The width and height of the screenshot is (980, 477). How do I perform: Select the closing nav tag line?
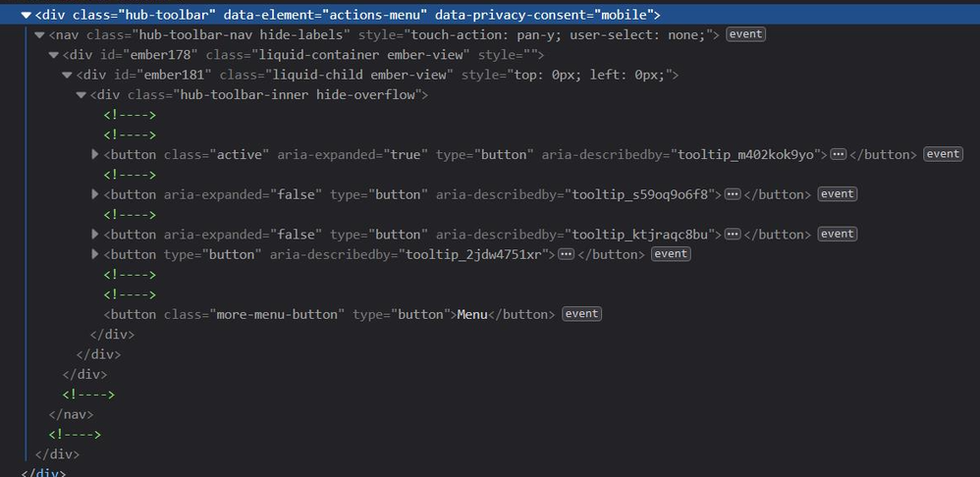(x=72, y=414)
